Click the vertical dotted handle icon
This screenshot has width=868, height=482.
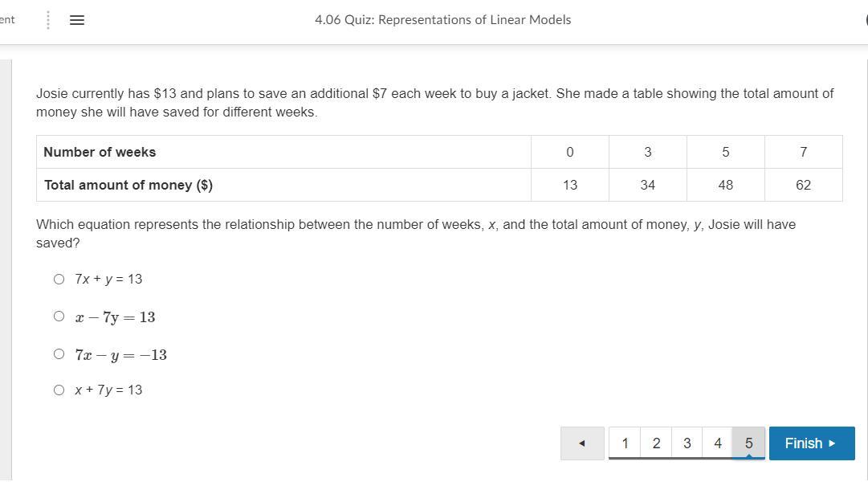[48, 20]
